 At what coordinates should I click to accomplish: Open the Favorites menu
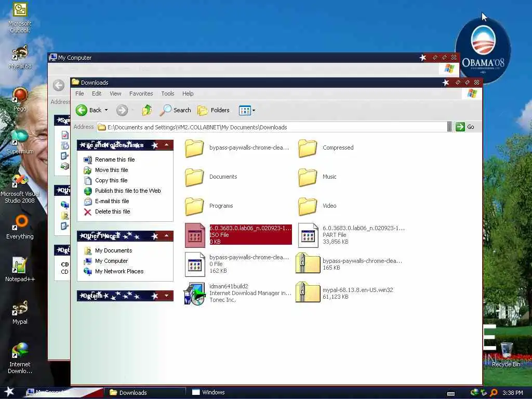141,94
